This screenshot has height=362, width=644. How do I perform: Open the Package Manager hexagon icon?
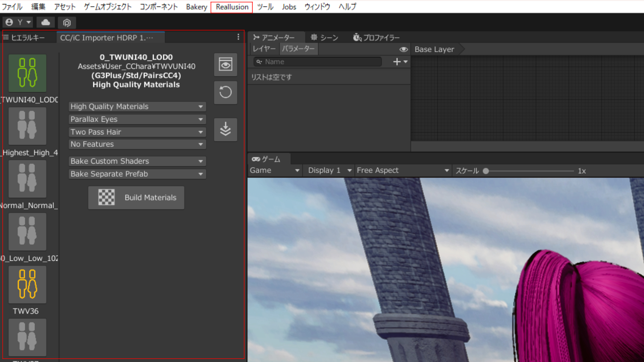67,22
